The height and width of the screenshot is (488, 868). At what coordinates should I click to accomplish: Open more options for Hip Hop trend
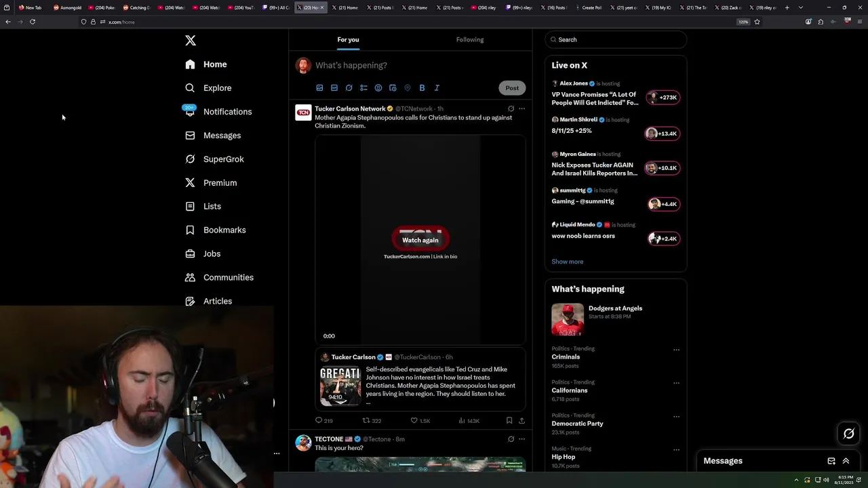pos(676,449)
